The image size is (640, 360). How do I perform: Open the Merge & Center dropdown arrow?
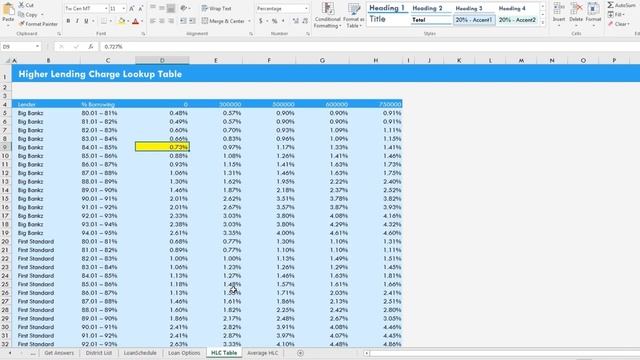click(249, 21)
